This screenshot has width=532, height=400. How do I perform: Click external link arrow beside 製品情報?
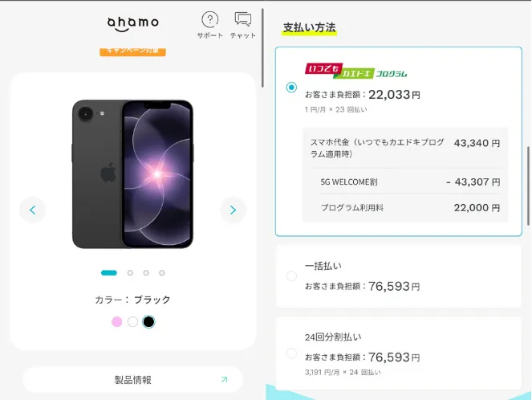click(224, 379)
